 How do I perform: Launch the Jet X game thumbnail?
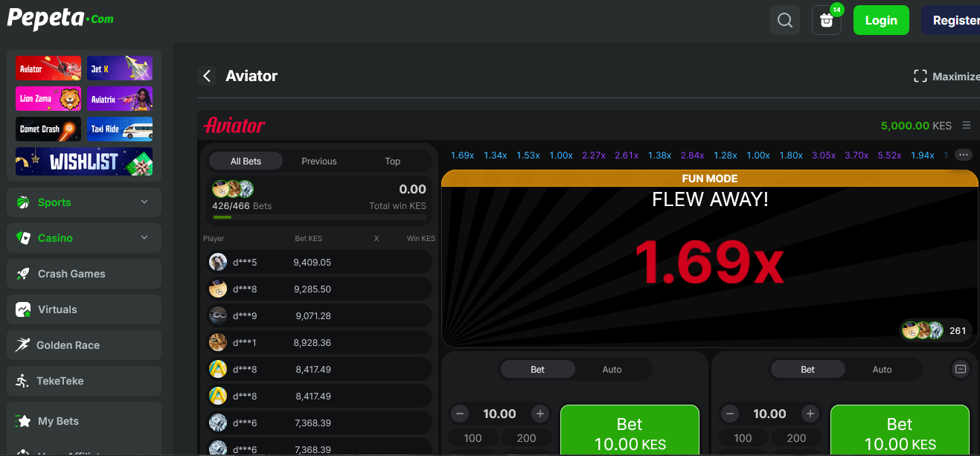point(120,68)
